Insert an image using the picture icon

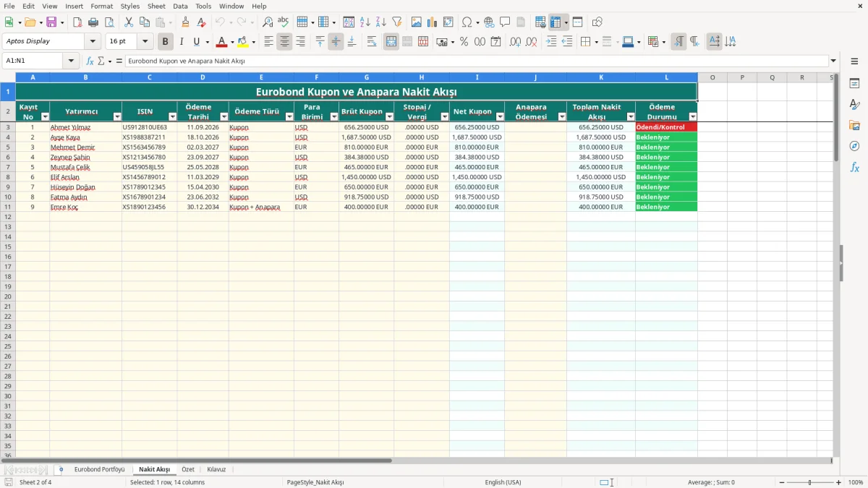pos(417,22)
